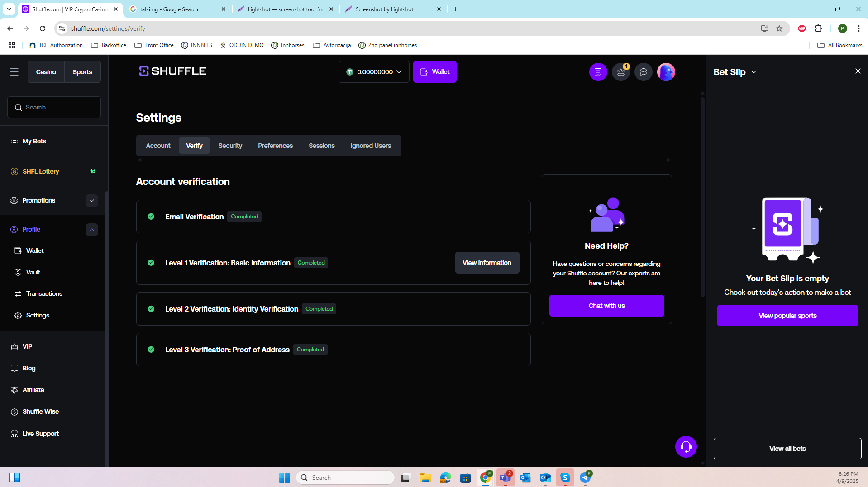Switch to Screenshot by Lightshot tab

pyautogui.click(x=392, y=9)
